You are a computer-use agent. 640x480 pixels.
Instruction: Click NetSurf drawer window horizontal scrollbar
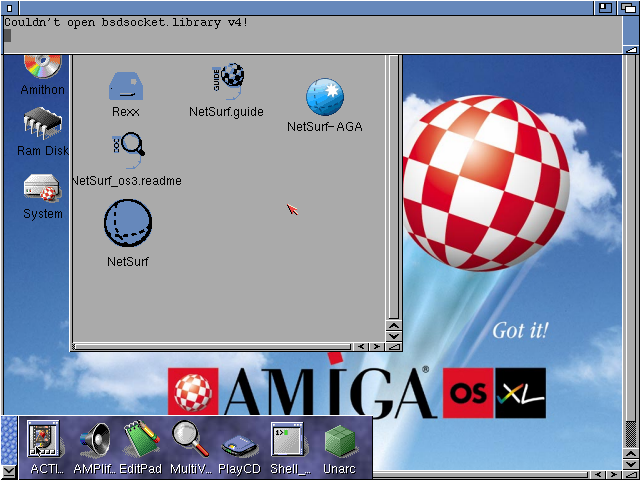pos(211,347)
